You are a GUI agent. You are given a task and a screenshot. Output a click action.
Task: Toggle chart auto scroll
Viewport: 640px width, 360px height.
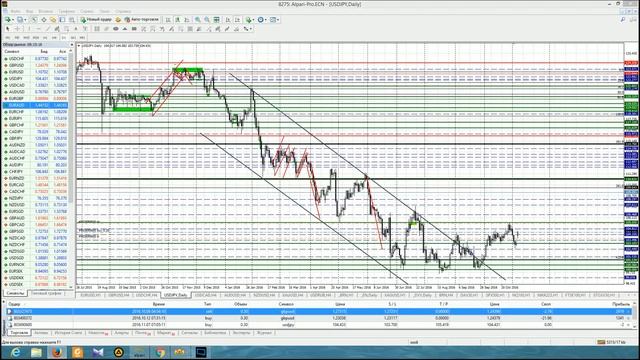point(228,20)
